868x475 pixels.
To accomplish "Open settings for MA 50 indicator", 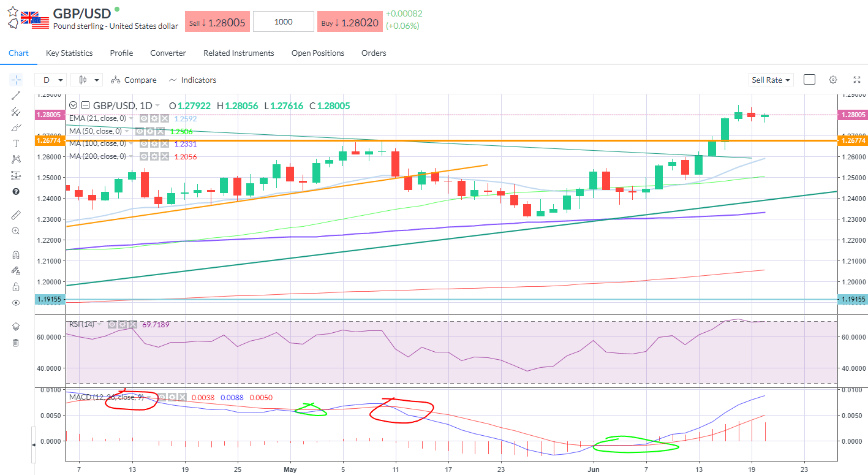I will click(150, 131).
